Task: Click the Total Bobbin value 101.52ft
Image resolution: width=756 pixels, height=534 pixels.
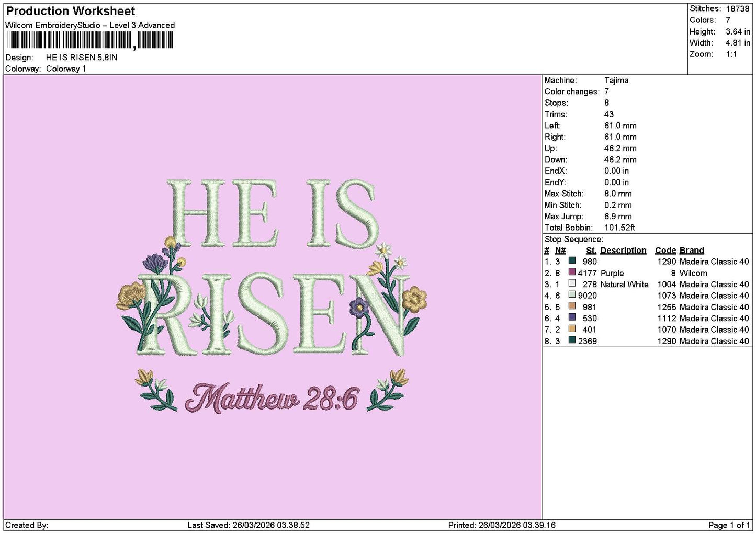Action: pyautogui.click(x=619, y=228)
